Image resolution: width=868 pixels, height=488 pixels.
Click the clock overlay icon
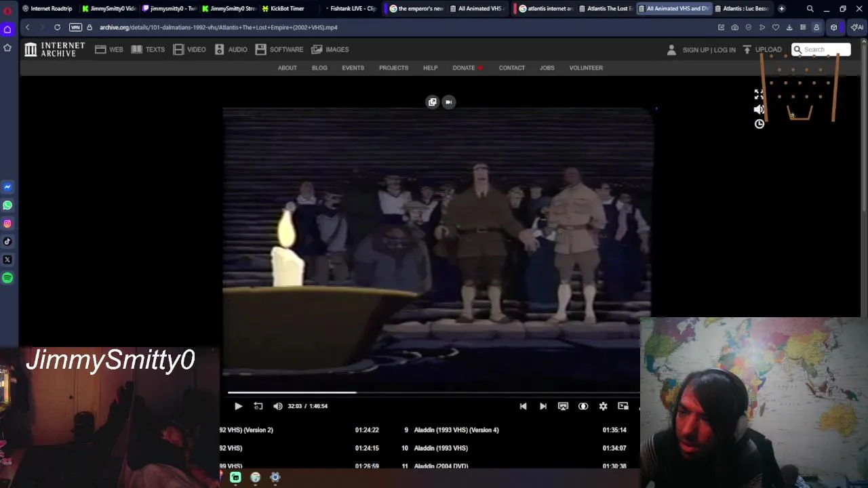tap(759, 124)
